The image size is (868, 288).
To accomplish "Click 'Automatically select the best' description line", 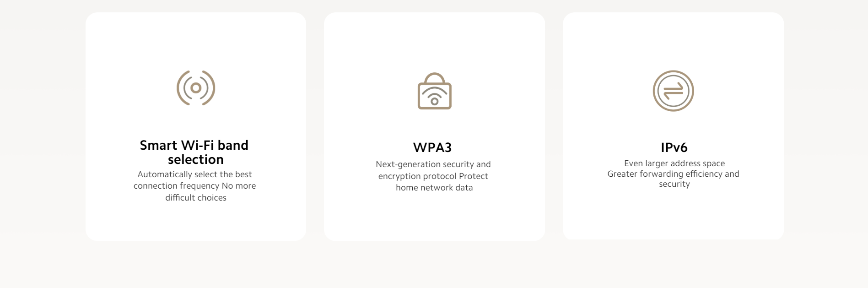I will 195,174.
